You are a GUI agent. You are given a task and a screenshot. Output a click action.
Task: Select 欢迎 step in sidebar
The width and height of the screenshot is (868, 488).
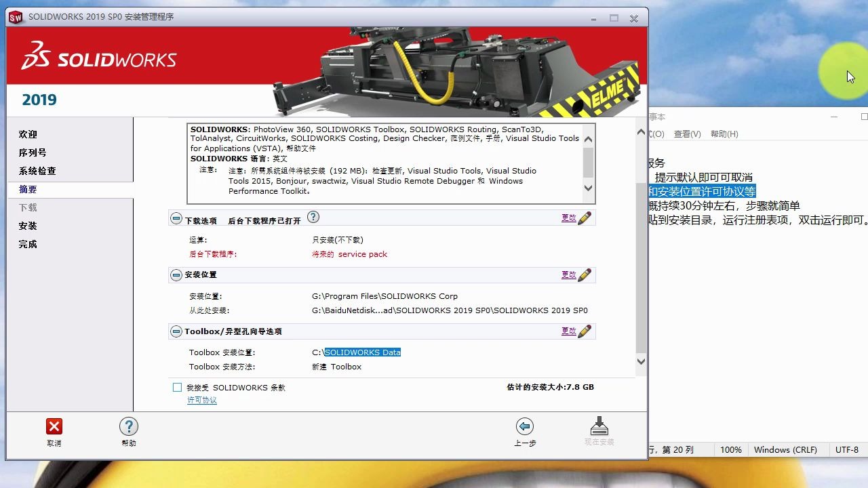[28, 134]
